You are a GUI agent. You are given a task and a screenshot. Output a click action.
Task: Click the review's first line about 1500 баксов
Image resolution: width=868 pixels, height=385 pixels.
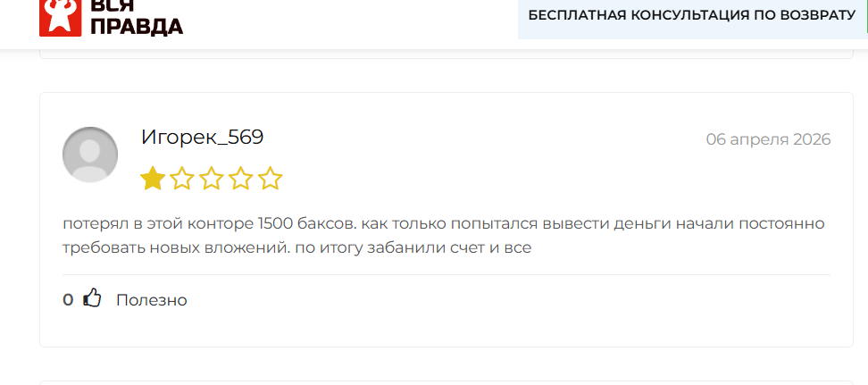click(x=443, y=222)
